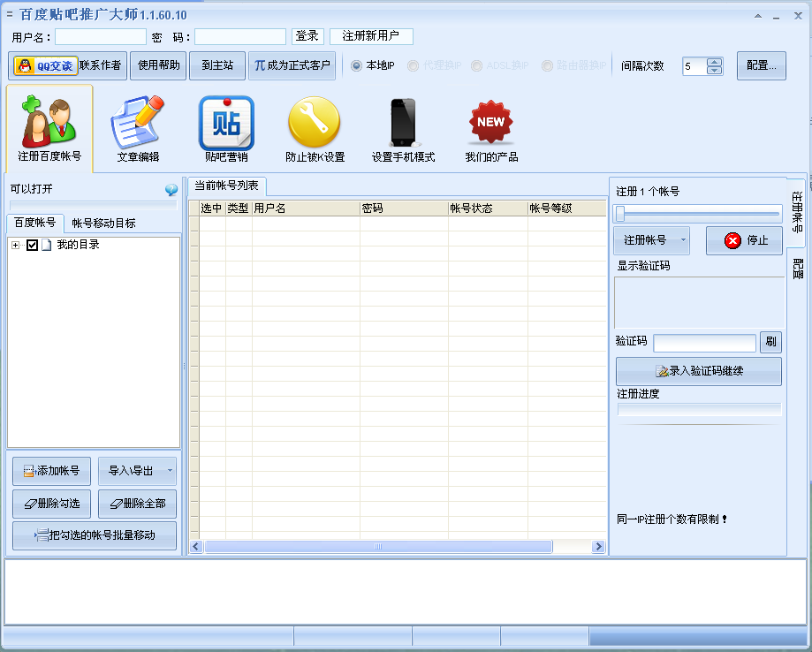Open the 导入\导出 dropdown
The image size is (812, 652).
click(x=170, y=471)
